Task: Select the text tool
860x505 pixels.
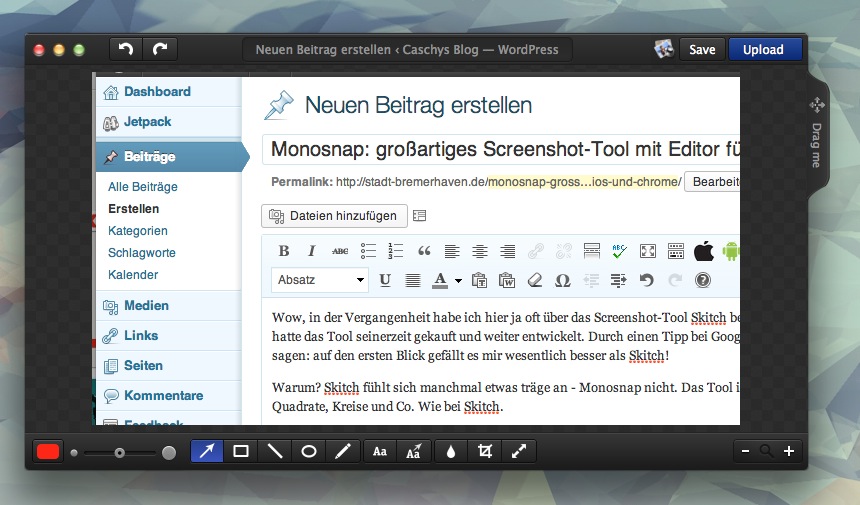Action: click(x=380, y=451)
